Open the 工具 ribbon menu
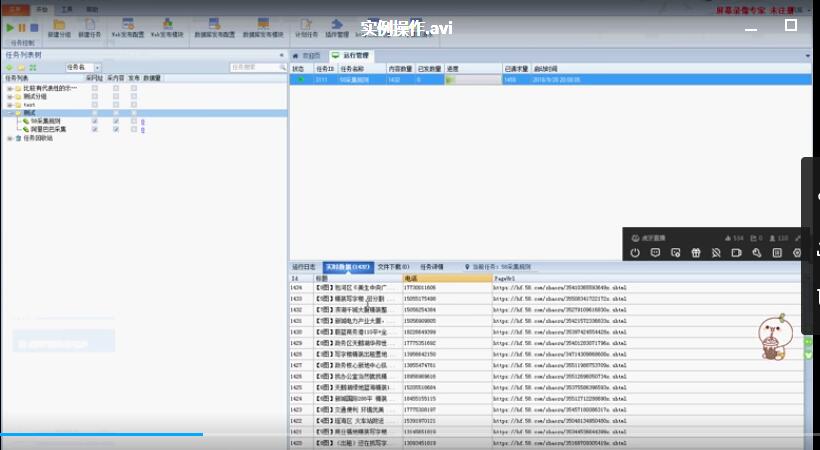820x450 pixels. pyautogui.click(x=66, y=8)
